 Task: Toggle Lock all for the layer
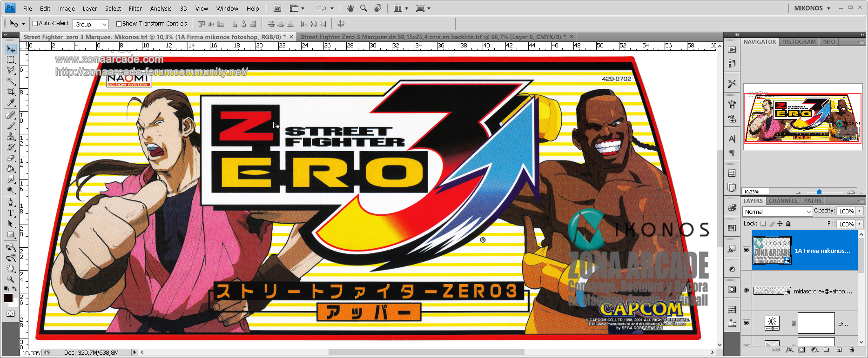click(x=788, y=224)
